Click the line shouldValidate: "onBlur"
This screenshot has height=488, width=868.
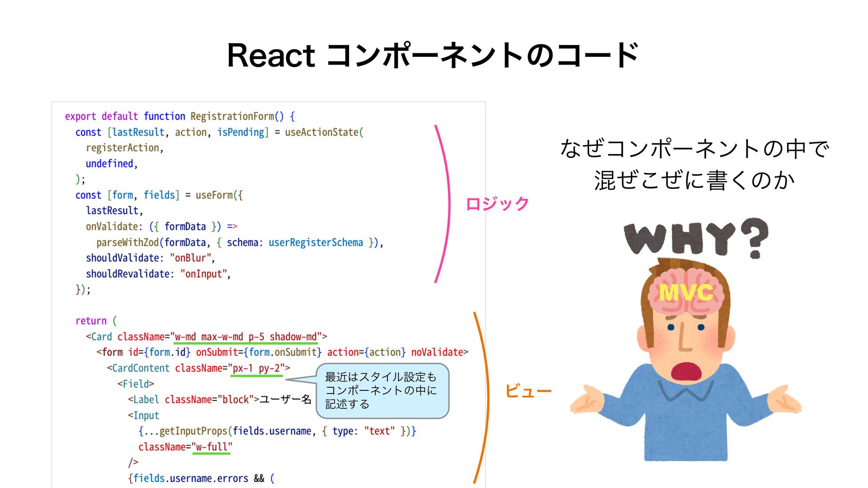point(150,258)
